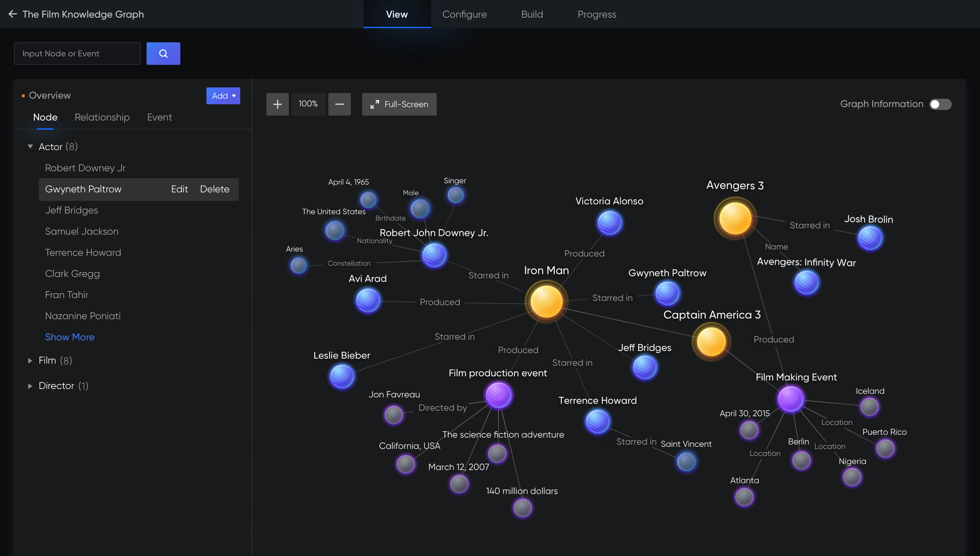Select the Avengers 3 node
This screenshot has width=980, height=556.
tap(734, 218)
